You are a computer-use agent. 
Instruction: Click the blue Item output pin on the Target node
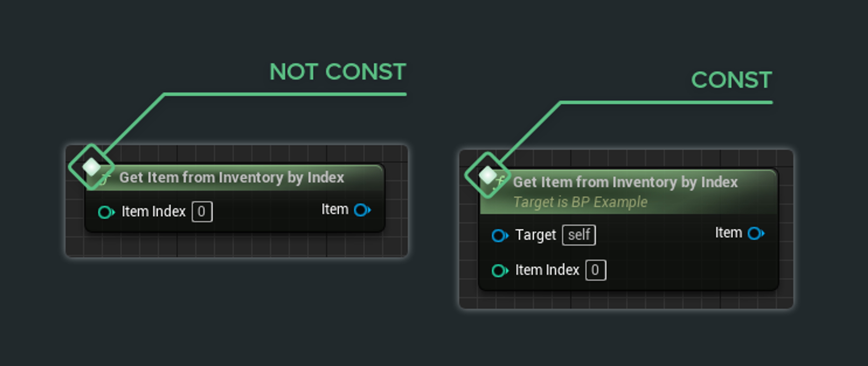[755, 233]
